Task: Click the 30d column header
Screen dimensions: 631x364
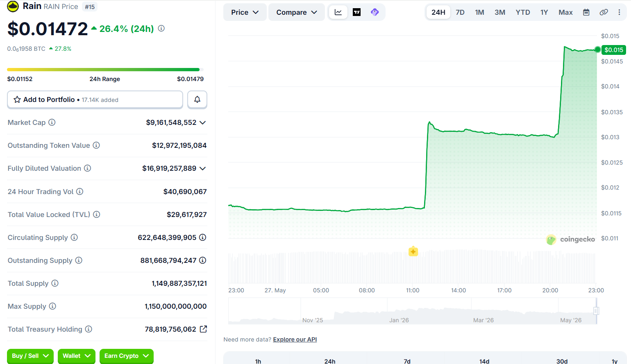Action: pyautogui.click(x=562, y=361)
